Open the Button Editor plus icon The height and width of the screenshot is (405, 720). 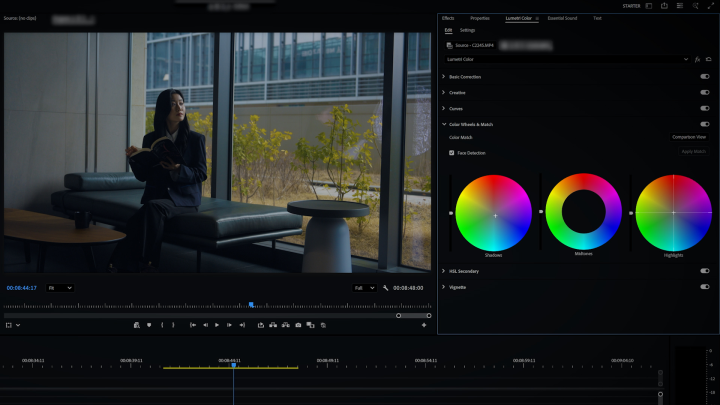coord(423,325)
